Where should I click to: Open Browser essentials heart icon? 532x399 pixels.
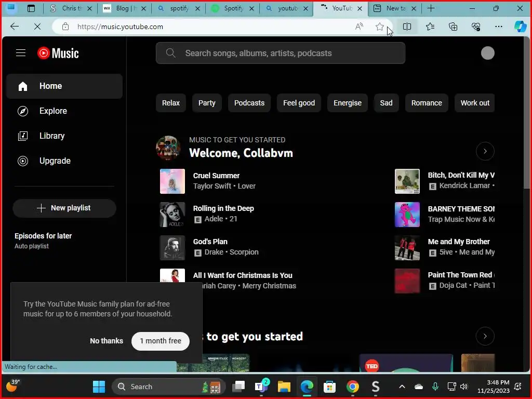point(476,26)
